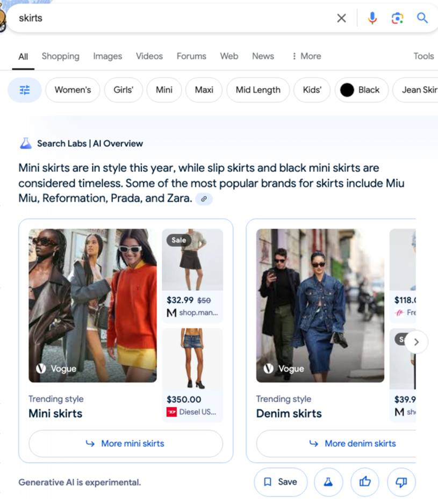
Task: Click the thumbs down feedback icon
Action: click(x=401, y=482)
